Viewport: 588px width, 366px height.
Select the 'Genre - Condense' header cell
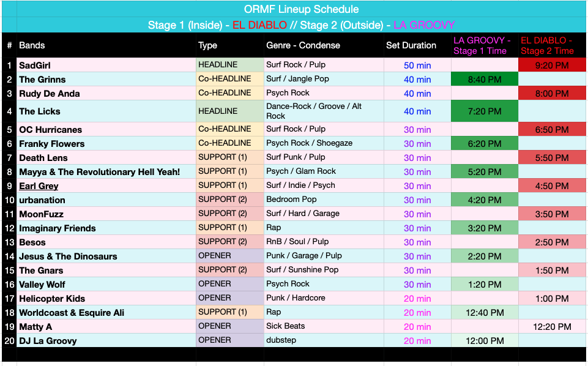point(324,45)
